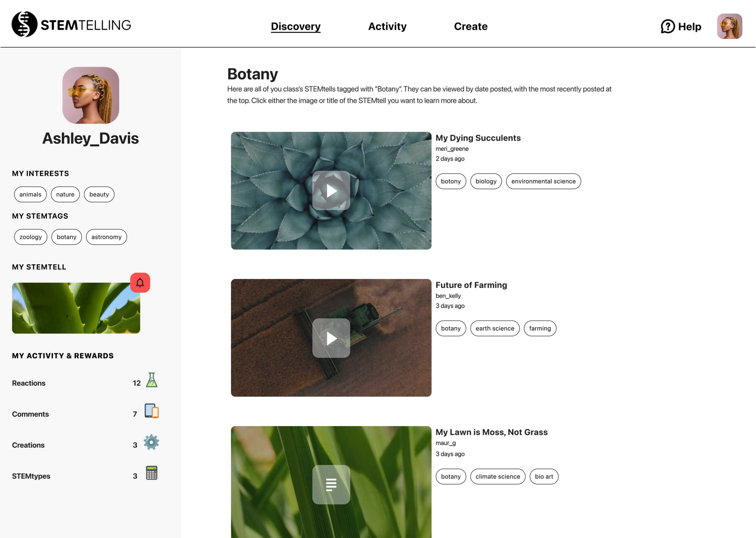Click the Creations gear reward icon
Viewport: 756px width, 538px height.
(x=151, y=442)
